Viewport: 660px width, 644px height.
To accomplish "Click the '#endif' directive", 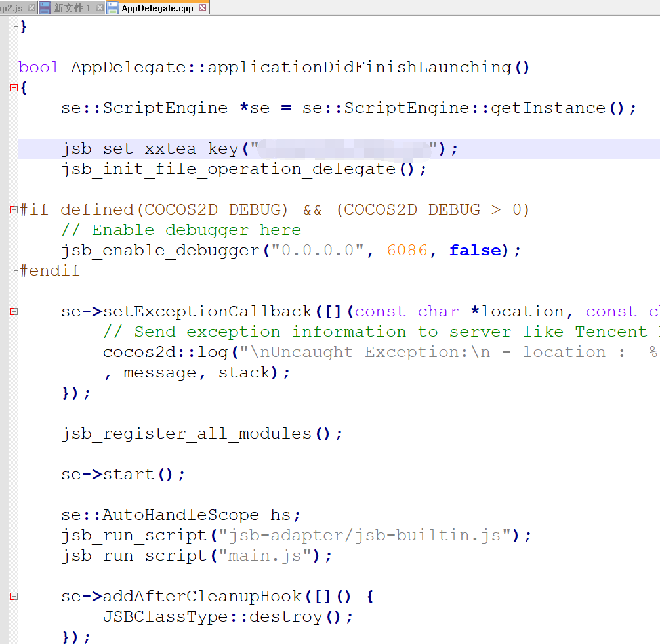I will [50, 271].
